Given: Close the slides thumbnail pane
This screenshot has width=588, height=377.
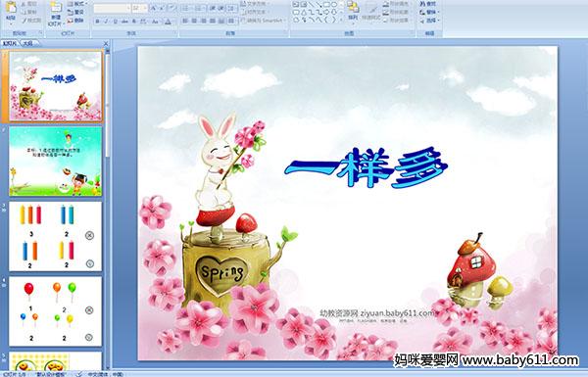Looking at the screenshot, I should coord(106,43).
